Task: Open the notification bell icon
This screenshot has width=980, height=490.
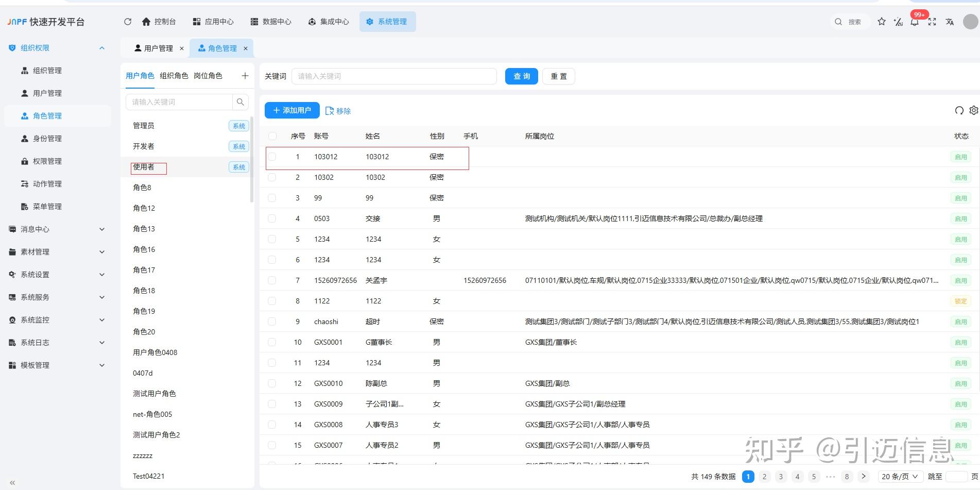Action: click(x=915, y=22)
